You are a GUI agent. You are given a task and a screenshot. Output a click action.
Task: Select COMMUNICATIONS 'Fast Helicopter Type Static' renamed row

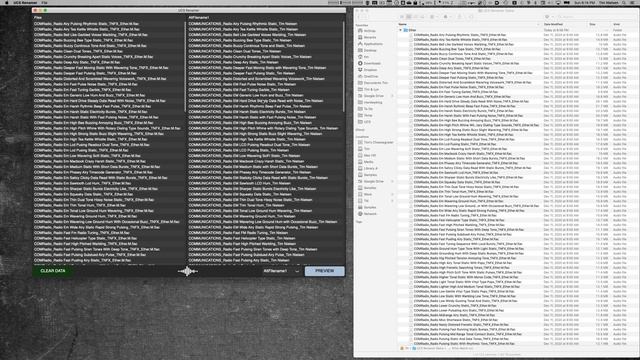[265, 238]
